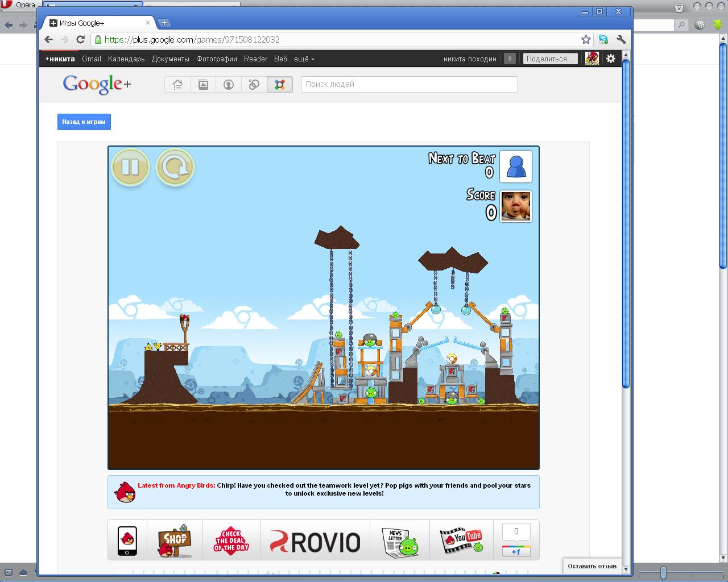Open the notifications counter showing 0

510,59
